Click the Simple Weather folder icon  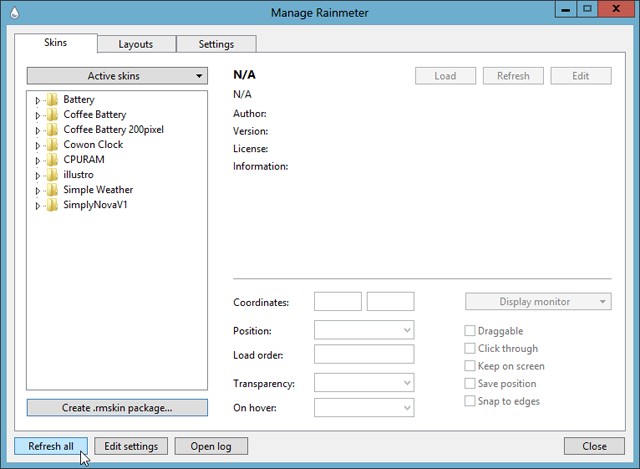pos(52,189)
